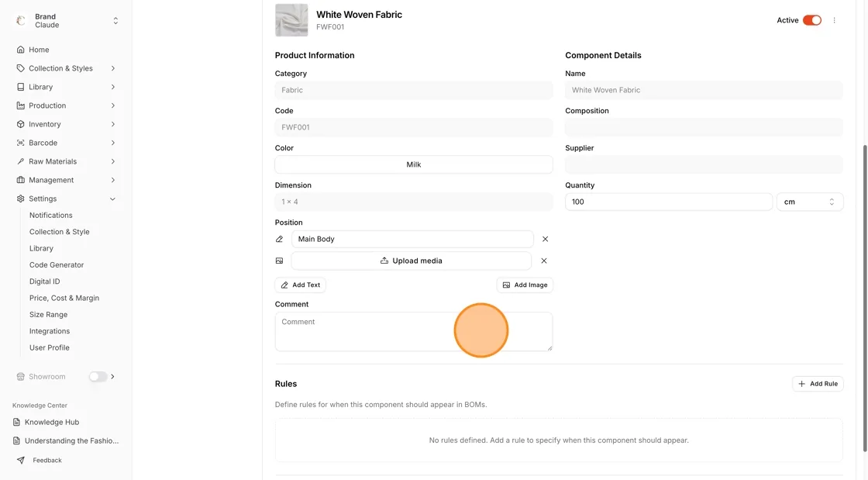Open Price, Cost & Margin settings

coord(64,298)
